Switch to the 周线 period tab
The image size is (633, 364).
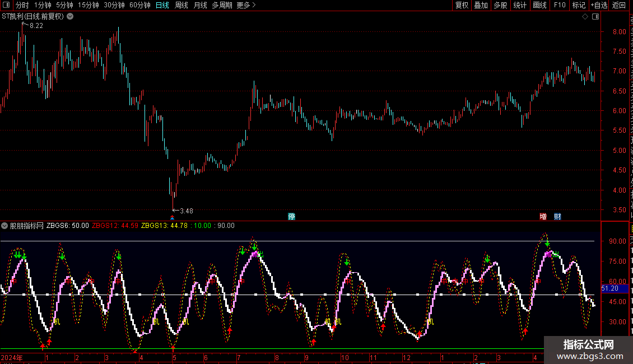coord(181,5)
